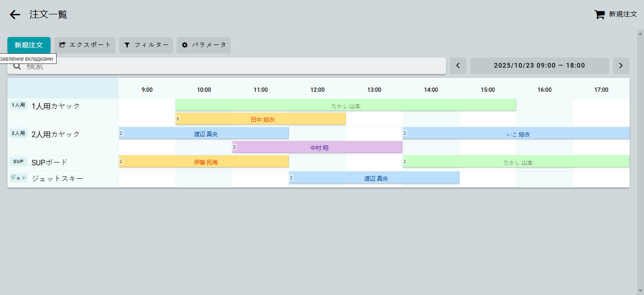Click the shopping cart icon
Viewport: 644px width, 295px height.
599,14
